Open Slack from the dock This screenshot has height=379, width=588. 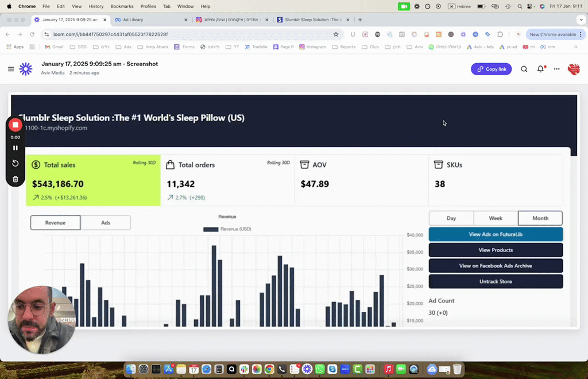click(244, 369)
